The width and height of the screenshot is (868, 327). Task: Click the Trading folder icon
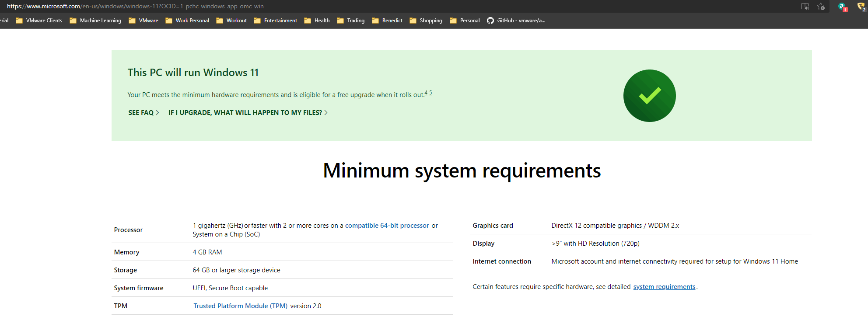(340, 21)
